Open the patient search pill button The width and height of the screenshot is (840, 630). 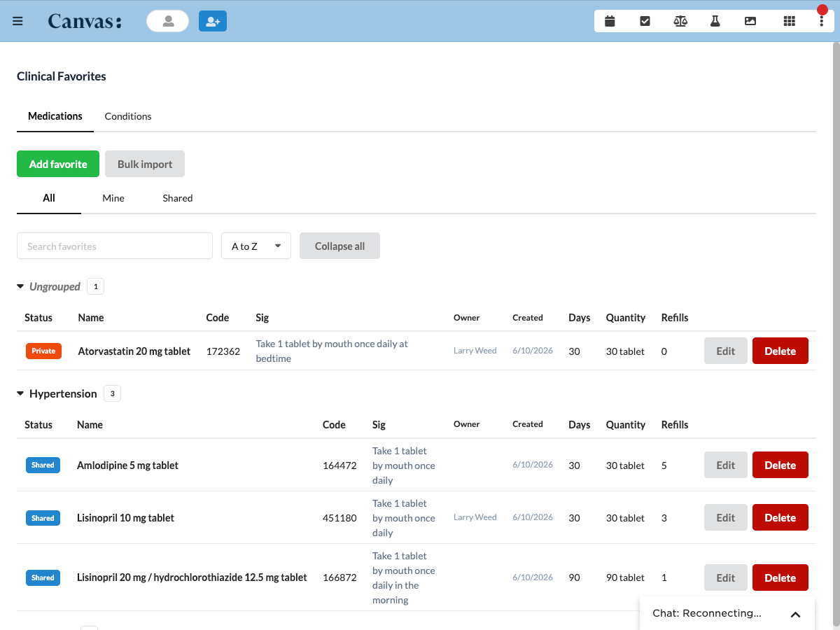pyautogui.click(x=168, y=21)
